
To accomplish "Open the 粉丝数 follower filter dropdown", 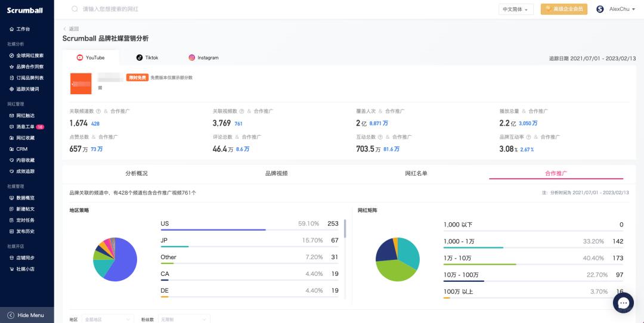I will pos(184,319).
